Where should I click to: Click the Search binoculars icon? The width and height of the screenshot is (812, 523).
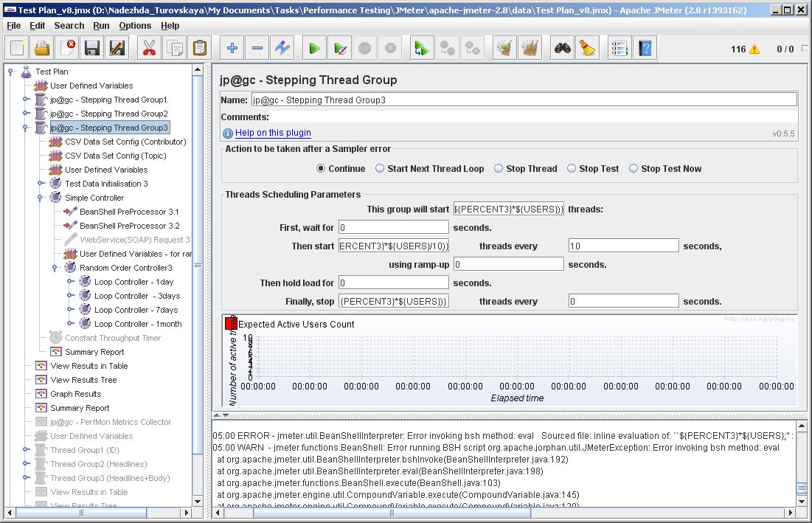point(563,49)
